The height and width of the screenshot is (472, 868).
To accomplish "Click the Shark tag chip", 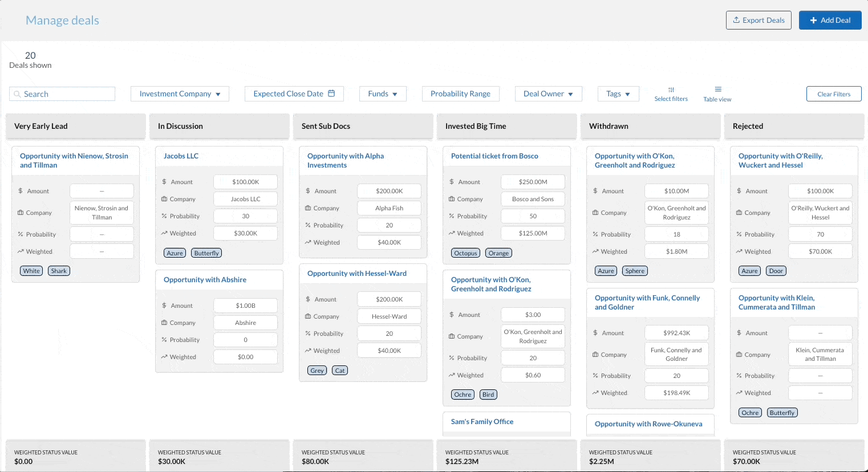I will click(59, 271).
